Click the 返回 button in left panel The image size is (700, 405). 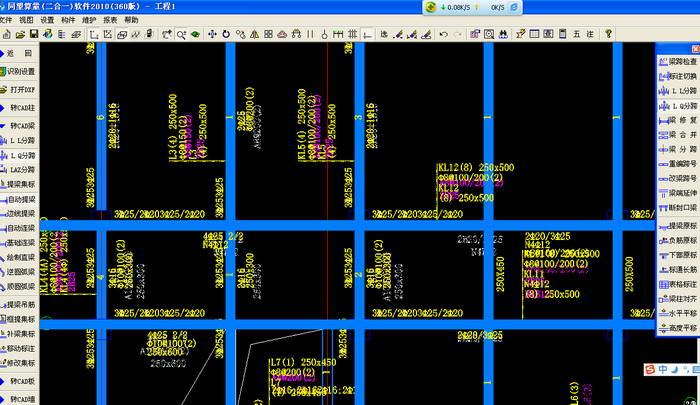[19, 54]
